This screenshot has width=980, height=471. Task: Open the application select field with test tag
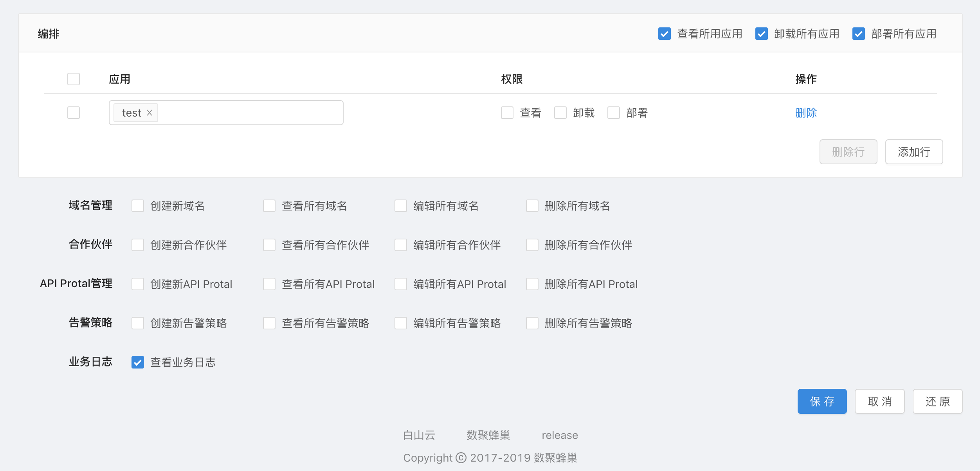pyautogui.click(x=250, y=113)
